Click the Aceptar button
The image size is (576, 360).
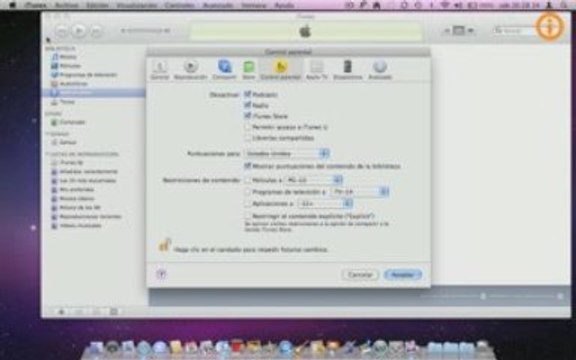tap(403, 274)
